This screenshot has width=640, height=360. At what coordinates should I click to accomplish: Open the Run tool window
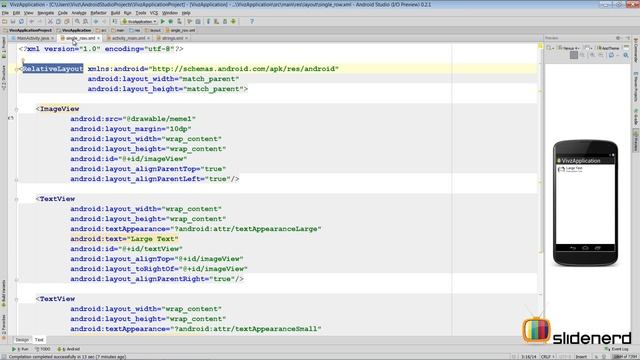coord(20,349)
